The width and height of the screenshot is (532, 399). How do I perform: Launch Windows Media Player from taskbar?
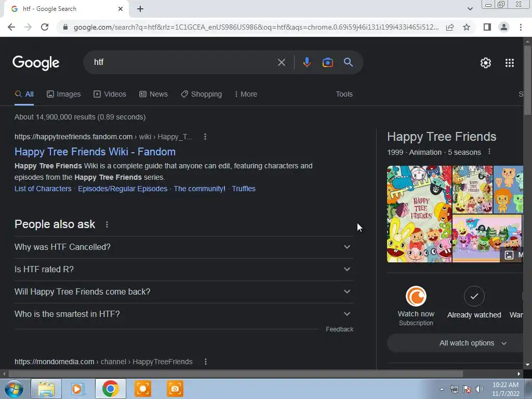click(x=78, y=389)
